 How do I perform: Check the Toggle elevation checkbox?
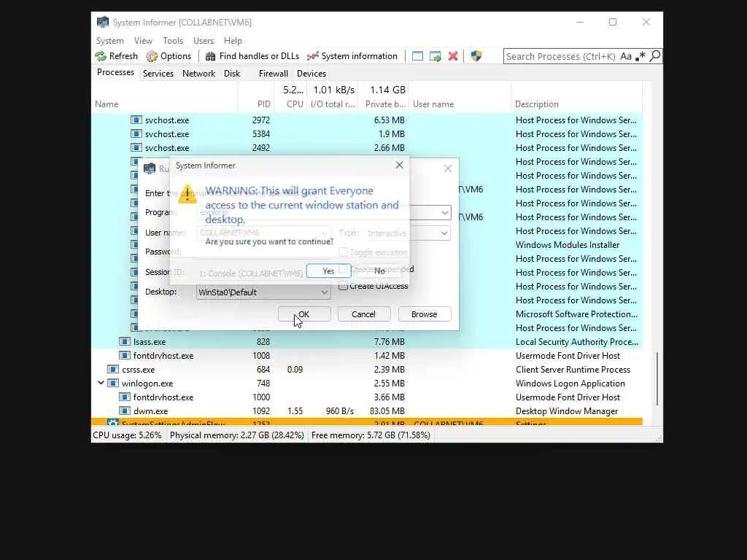pyautogui.click(x=343, y=252)
